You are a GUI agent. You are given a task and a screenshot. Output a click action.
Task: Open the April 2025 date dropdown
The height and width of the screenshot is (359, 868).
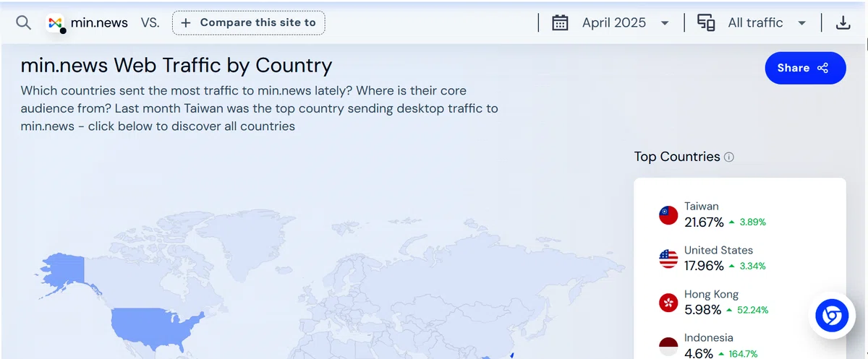click(626, 22)
